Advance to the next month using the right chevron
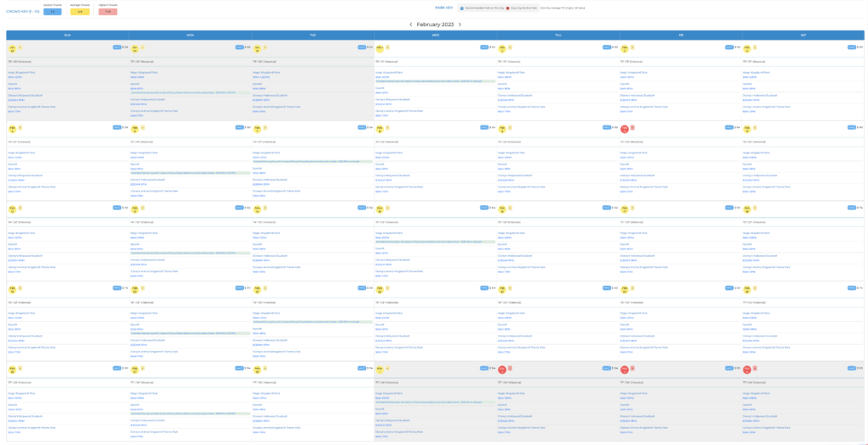 pos(460,25)
